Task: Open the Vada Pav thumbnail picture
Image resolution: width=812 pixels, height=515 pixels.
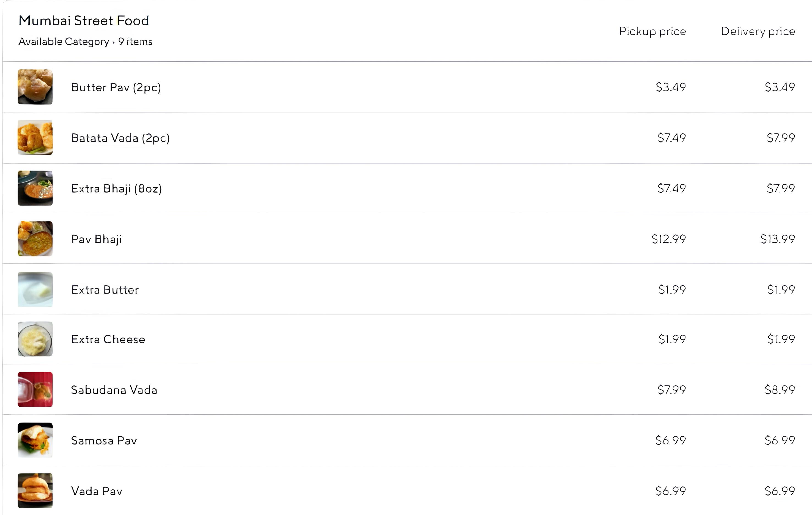Action: pyautogui.click(x=35, y=491)
